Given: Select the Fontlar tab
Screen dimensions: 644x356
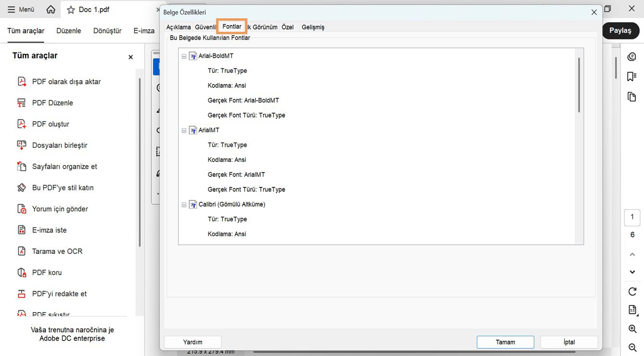Looking at the screenshot, I should click(x=232, y=26).
